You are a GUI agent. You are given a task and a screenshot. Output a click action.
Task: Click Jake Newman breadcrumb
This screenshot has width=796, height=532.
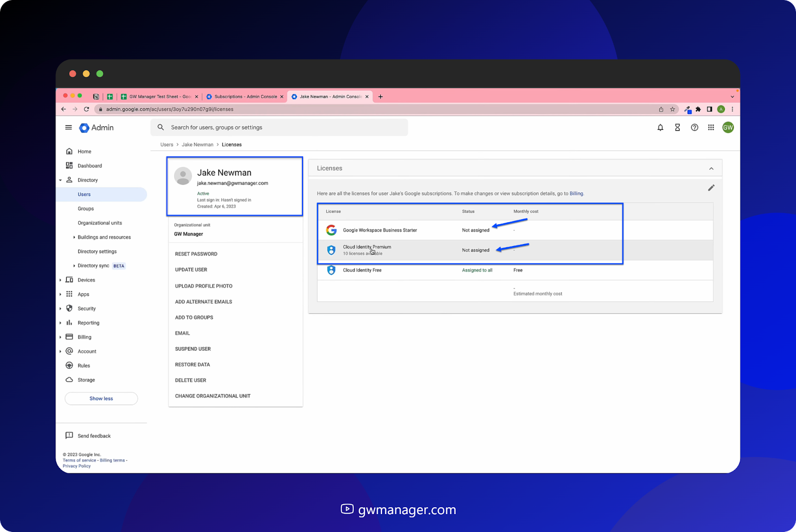197,145
